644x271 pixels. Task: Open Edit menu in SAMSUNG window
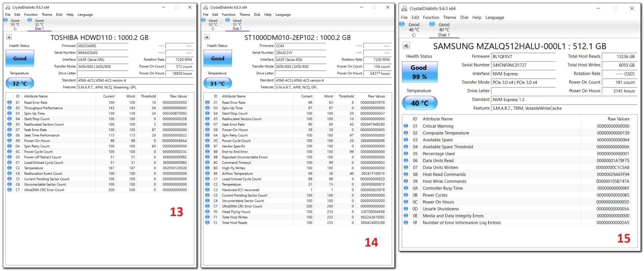coord(415,17)
